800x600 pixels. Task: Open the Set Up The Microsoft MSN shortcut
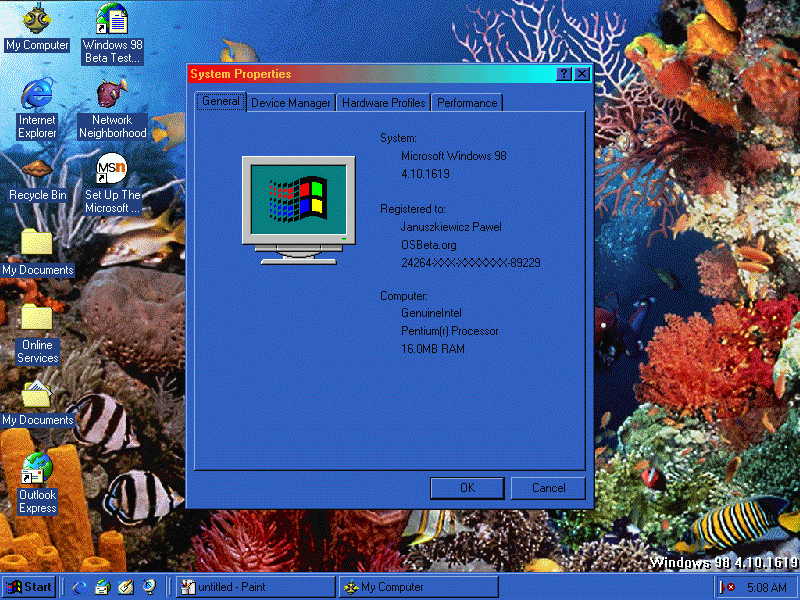(112, 183)
